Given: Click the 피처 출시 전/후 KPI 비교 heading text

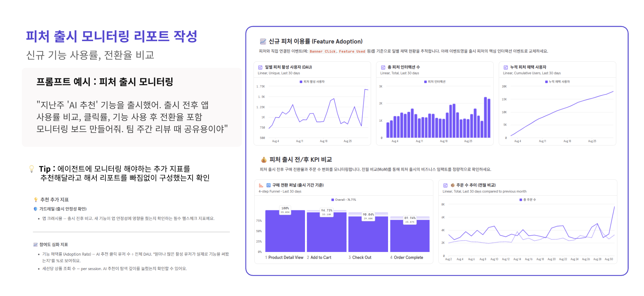Looking at the screenshot, I should [301, 160].
